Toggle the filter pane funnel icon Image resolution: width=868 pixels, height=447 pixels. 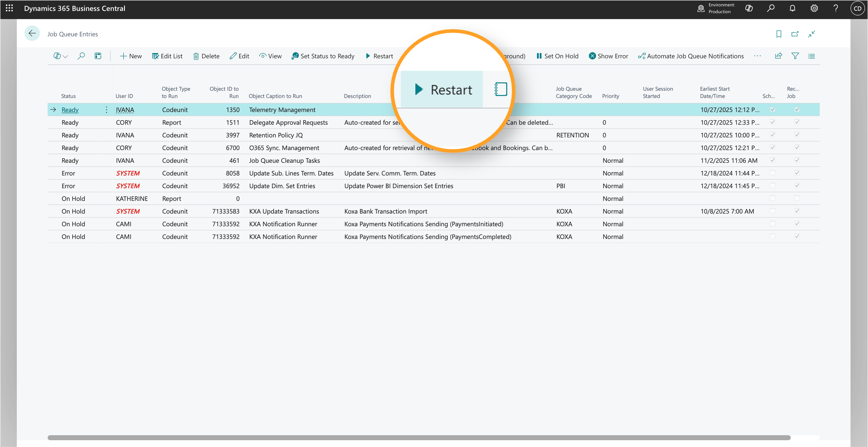tap(795, 56)
